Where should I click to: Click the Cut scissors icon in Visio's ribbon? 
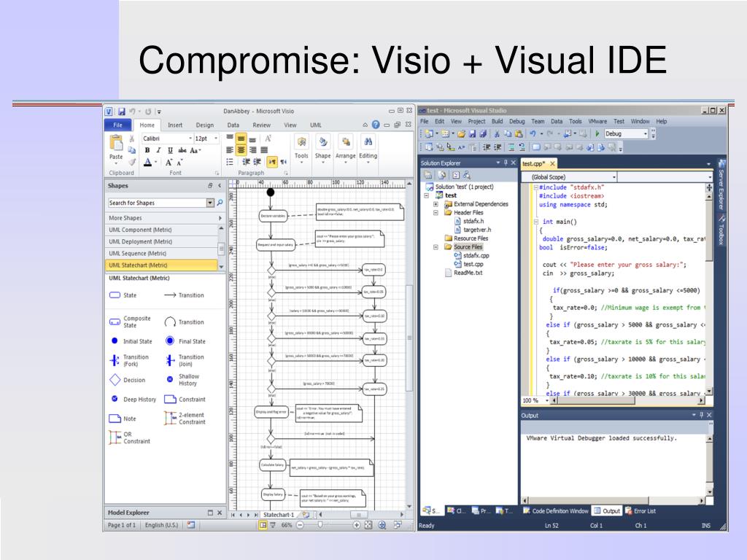132,139
